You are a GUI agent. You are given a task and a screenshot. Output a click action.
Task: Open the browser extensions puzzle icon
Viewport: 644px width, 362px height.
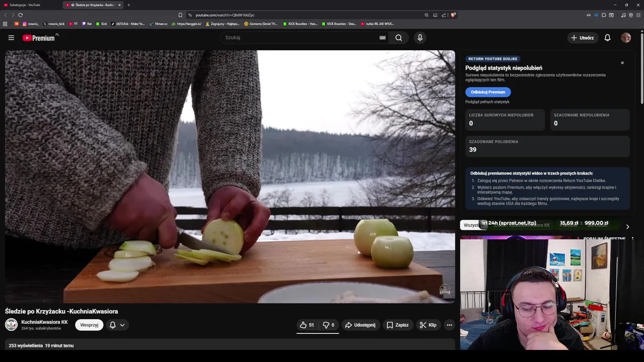point(604,15)
